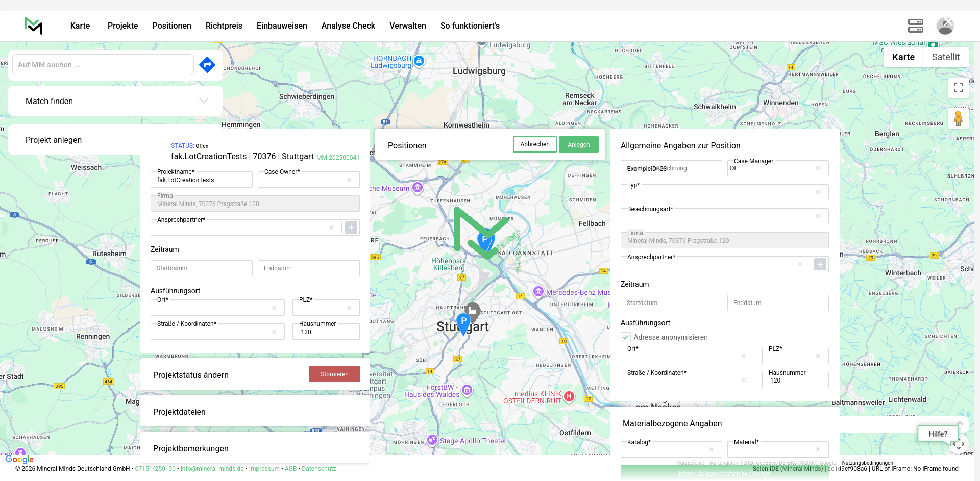Open the user profile avatar
The width and height of the screenshot is (980, 481).
click(x=945, y=26)
